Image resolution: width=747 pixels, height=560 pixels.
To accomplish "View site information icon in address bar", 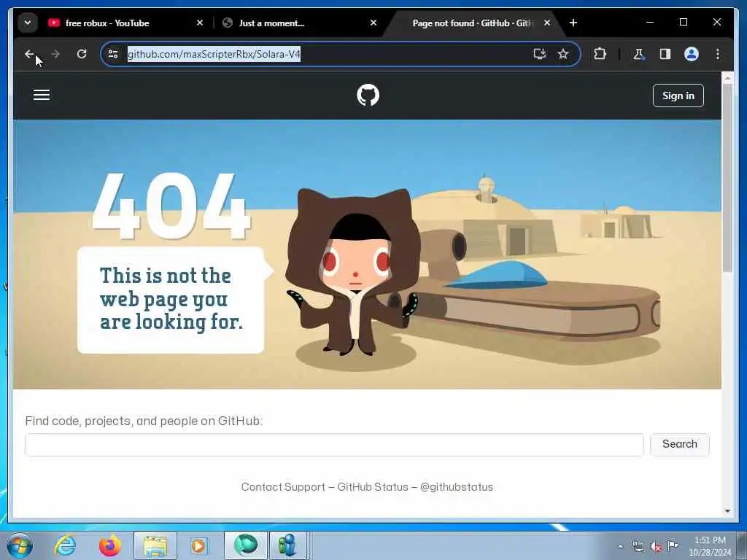I will point(113,54).
